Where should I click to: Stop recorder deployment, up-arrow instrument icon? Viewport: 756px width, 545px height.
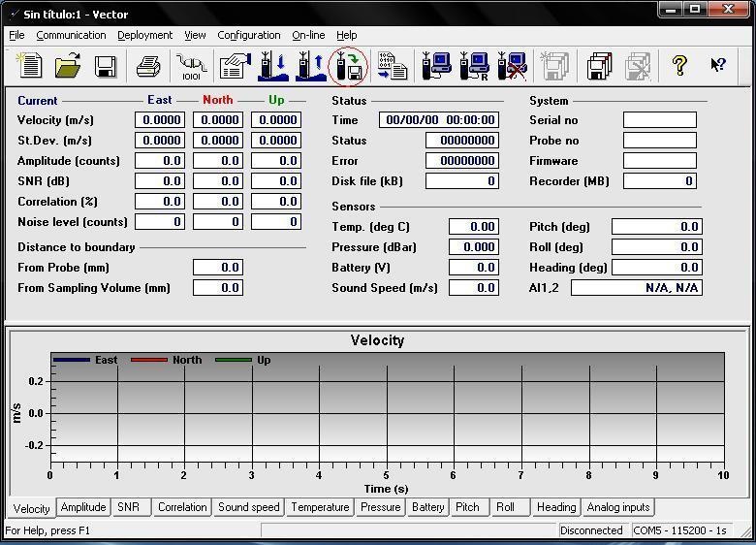click(311, 66)
